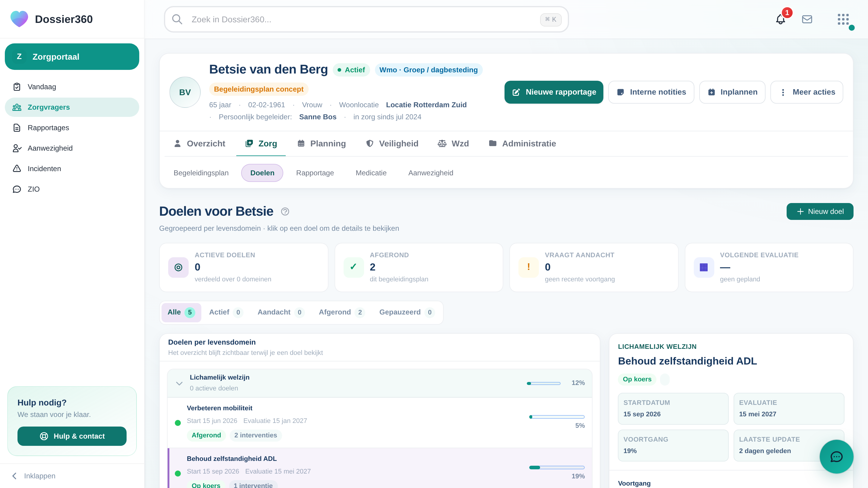The width and height of the screenshot is (868, 488).
Task: Switch to the Veiligheid tab
Action: [392, 143]
